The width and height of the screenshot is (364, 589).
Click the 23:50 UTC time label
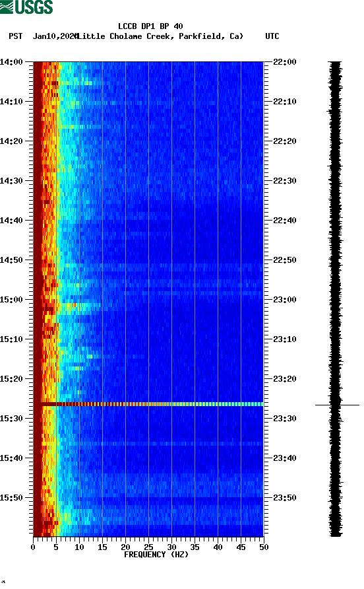click(x=284, y=498)
